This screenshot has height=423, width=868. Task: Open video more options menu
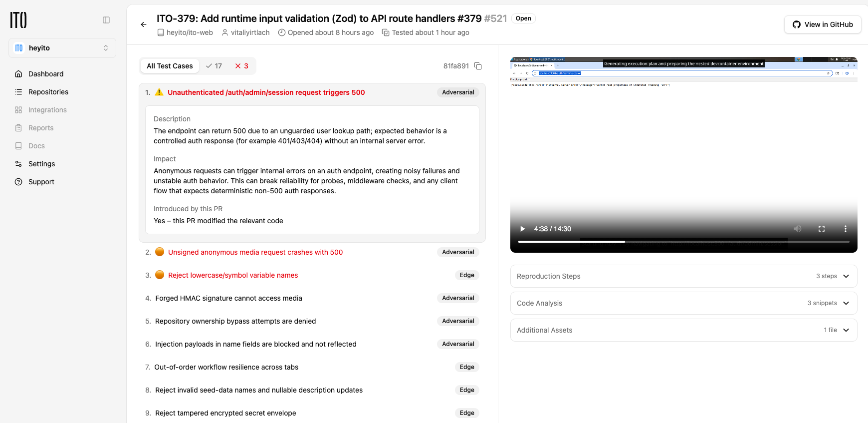tap(845, 229)
